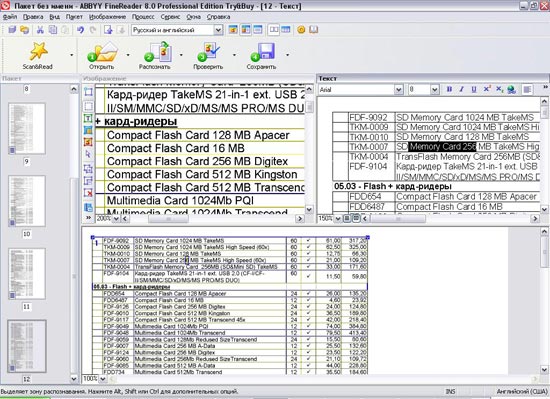
Task: Expand the Проверить button dropdown arrow
Action: pos(234,55)
